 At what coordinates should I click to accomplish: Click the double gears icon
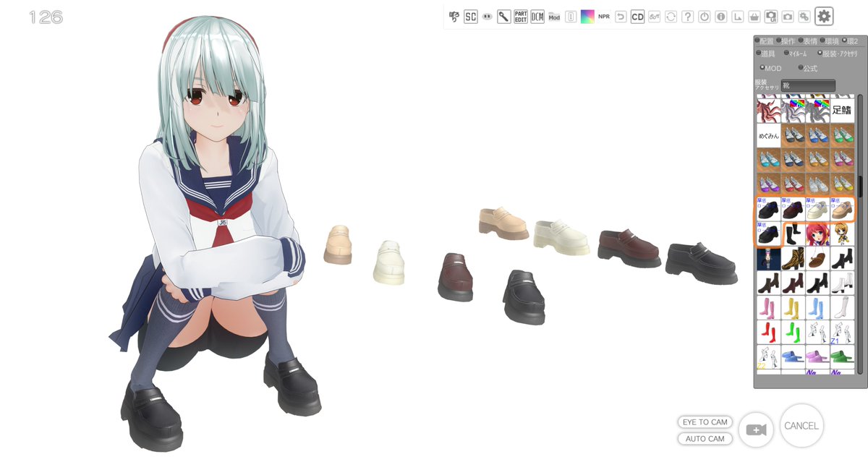(804, 17)
